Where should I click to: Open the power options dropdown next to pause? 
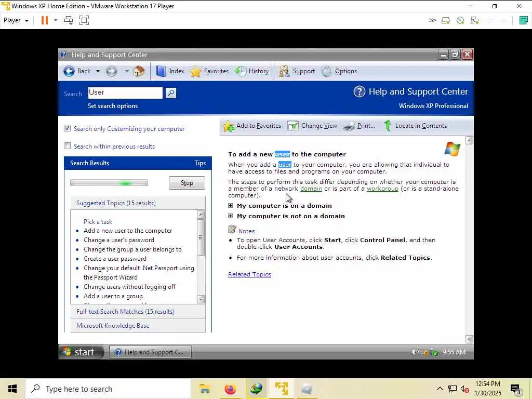coord(56,20)
